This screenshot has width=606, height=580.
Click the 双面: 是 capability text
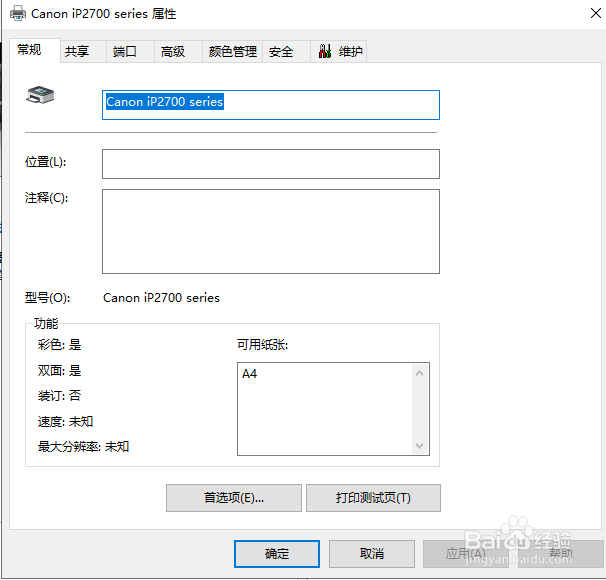(60, 371)
